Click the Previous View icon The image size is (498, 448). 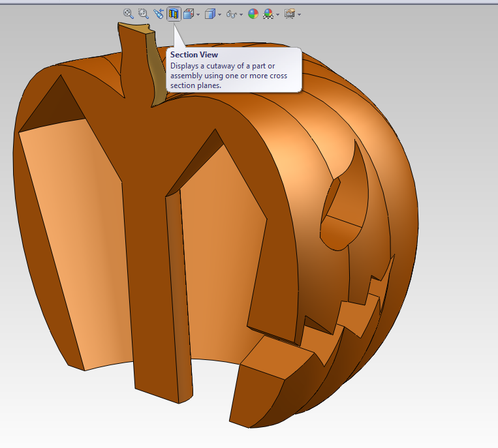tap(159, 14)
